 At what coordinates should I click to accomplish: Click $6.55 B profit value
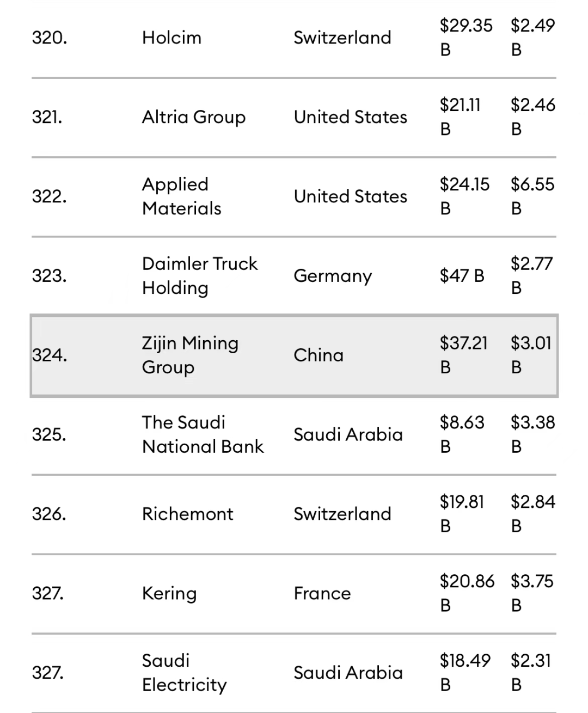532,196
